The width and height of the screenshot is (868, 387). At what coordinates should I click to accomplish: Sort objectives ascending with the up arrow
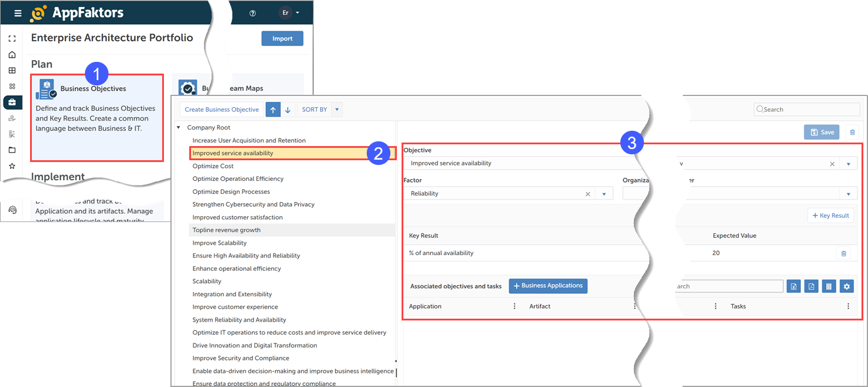click(x=273, y=110)
